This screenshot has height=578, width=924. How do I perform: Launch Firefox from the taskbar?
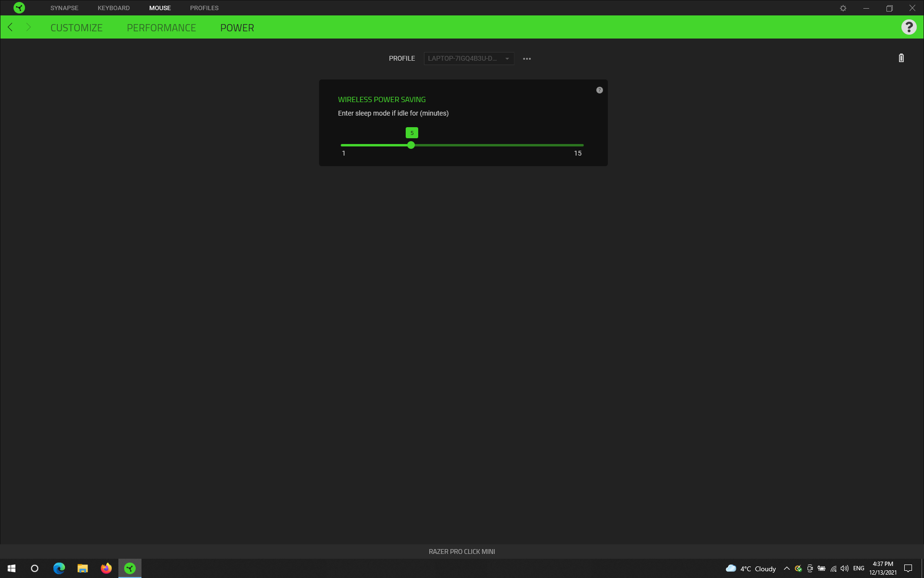tap(106, 568)
